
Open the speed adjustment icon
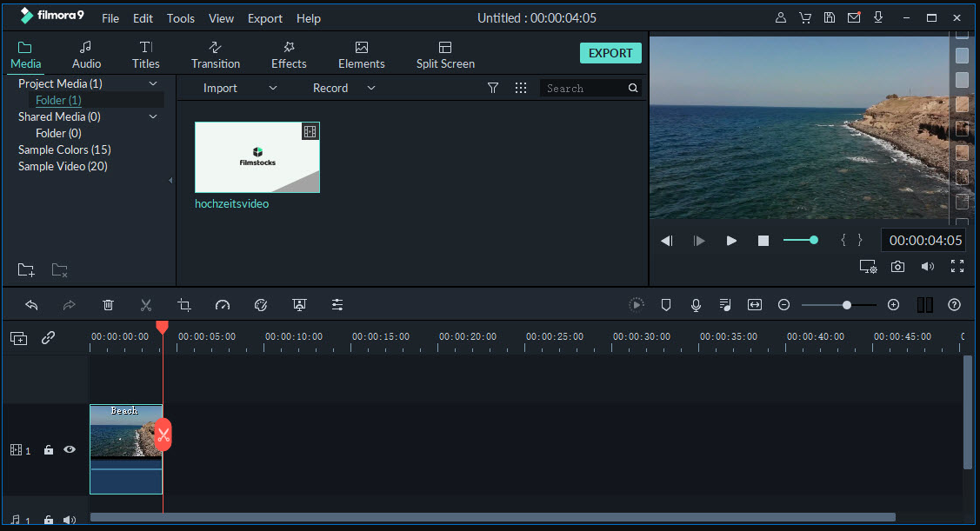(223, 305)
